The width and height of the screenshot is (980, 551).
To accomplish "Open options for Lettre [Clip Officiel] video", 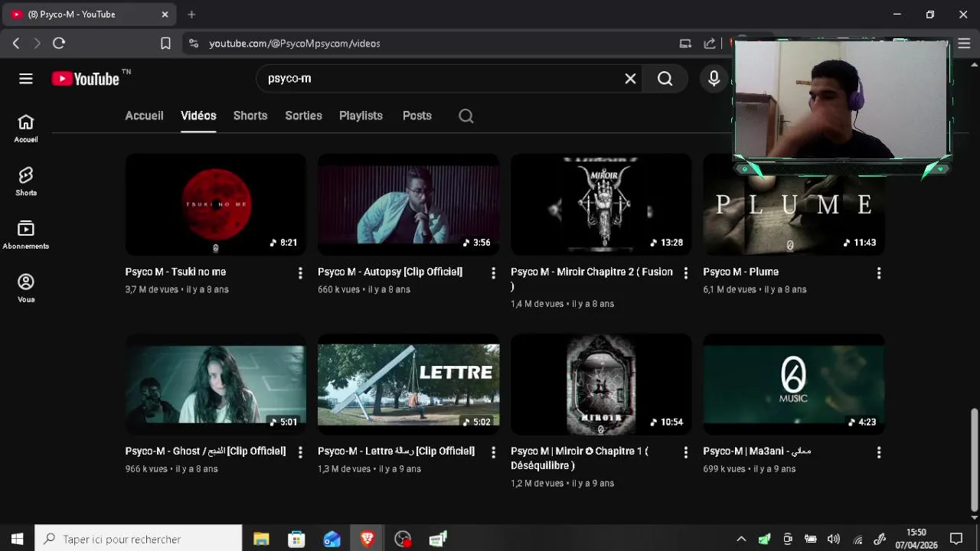I will pos(493,452).
